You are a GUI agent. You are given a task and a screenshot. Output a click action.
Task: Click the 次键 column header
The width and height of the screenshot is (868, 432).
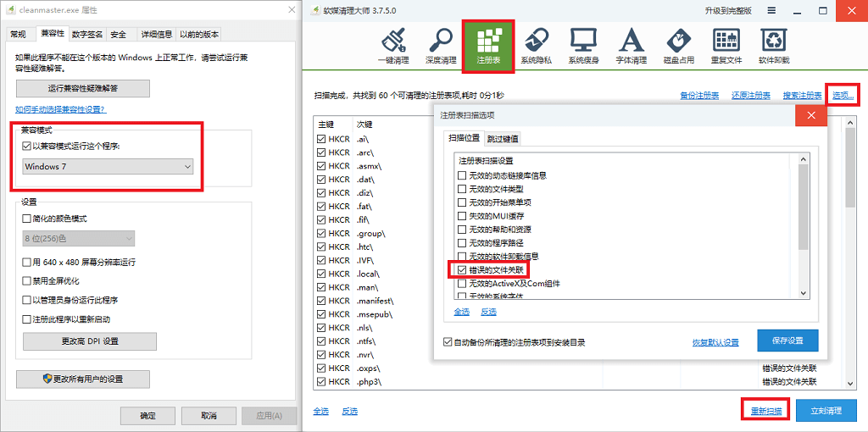point(365,124)
